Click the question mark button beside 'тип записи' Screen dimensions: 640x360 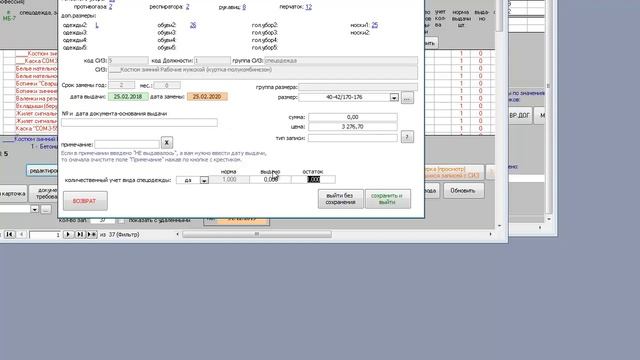407,137
